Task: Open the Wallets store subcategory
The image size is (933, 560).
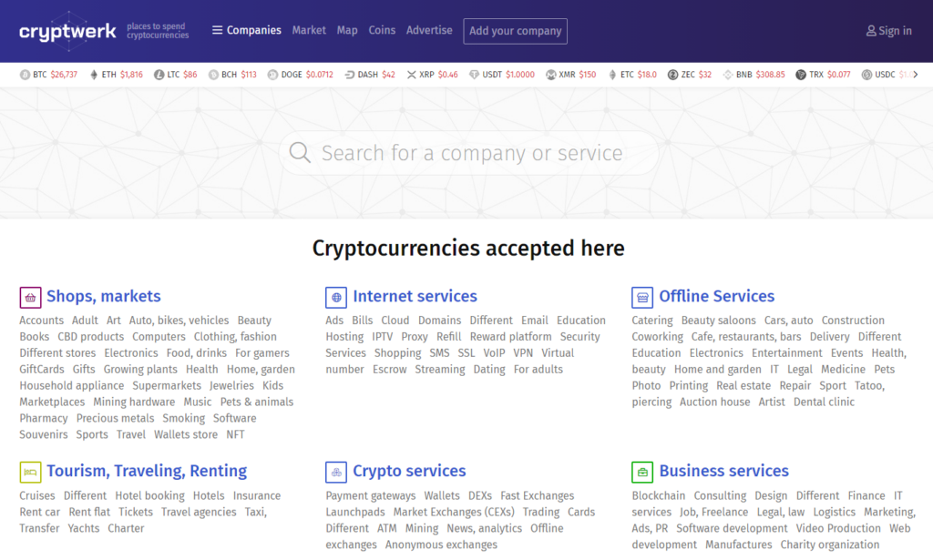Action: pos(186,434)
